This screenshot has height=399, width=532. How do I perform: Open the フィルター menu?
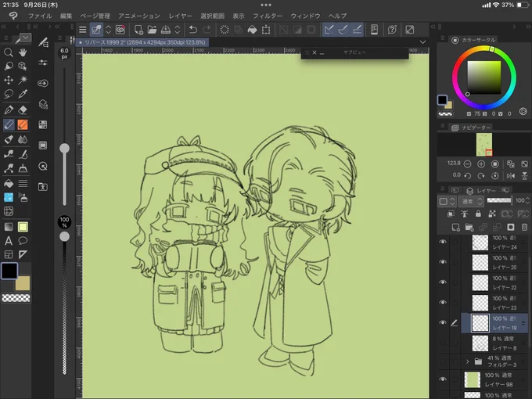click(x=268, y=16)
